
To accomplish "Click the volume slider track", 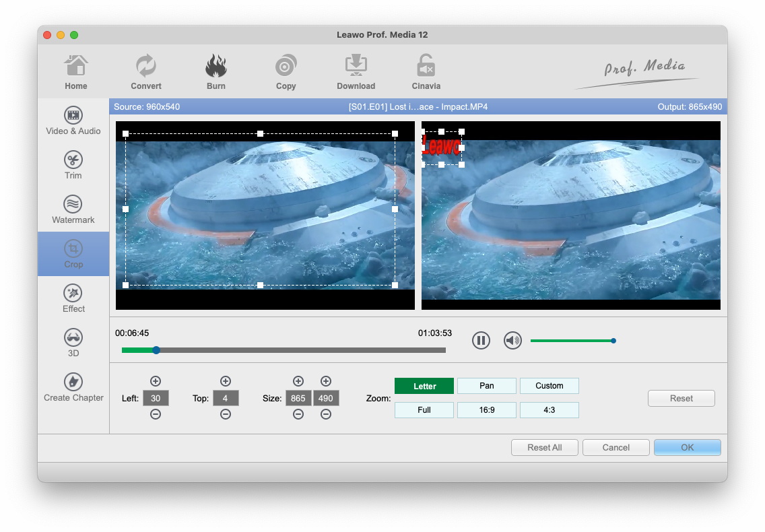I will point(571,341).
